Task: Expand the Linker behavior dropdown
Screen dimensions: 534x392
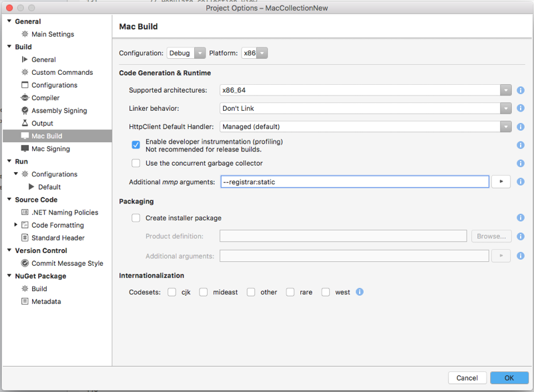Action: point(505,108)
